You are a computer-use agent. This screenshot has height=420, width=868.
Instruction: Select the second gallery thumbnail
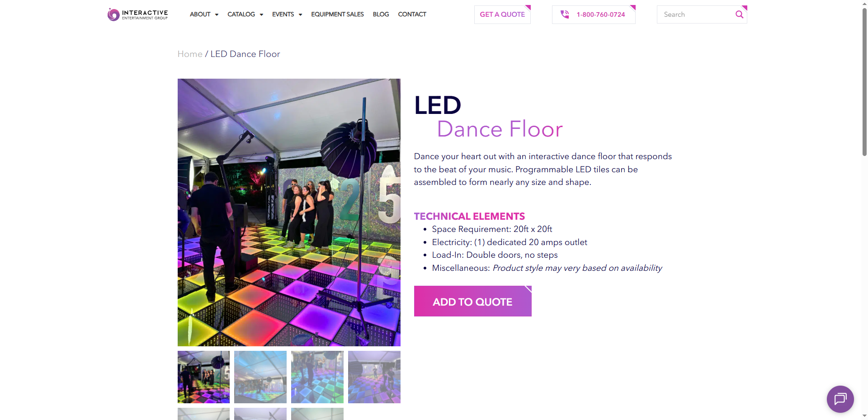[x=260, y=377]
